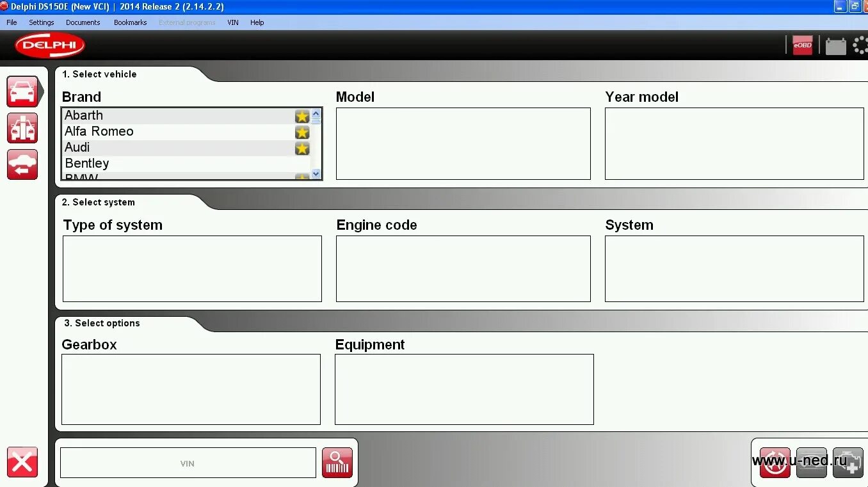Click the eOBD icon in header
This screenshot has width=868, height=487.
tap(803, 45)
